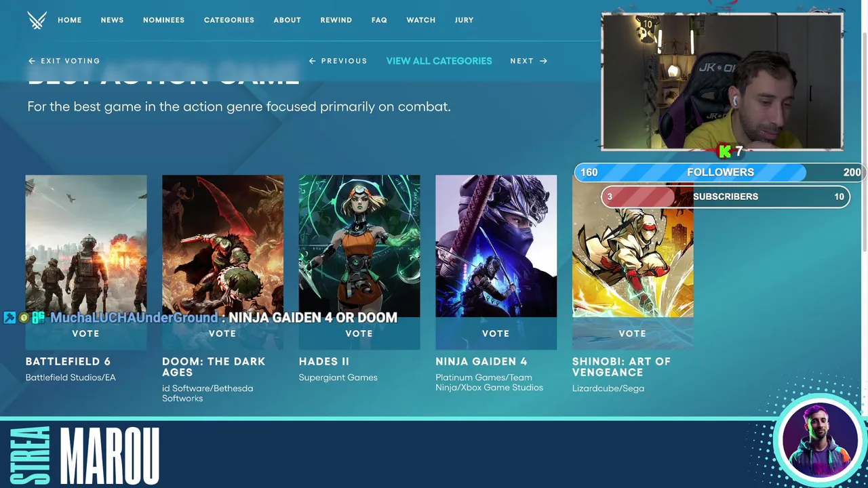Vote for DOOM: The Dark Ages
Image resolution: width=868 pixels, height=488 pixels.
point(222,333)
